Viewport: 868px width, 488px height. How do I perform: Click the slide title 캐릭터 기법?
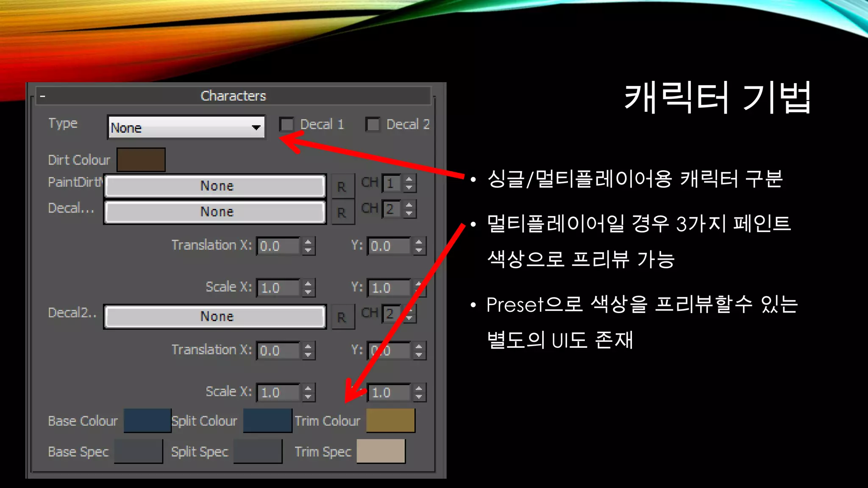point(718,97)
